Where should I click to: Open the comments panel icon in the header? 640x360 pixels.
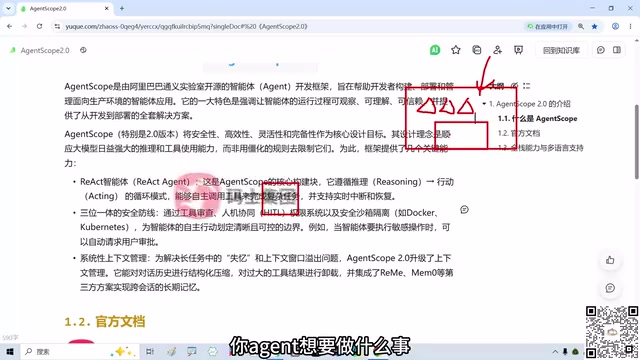[600, 50]
